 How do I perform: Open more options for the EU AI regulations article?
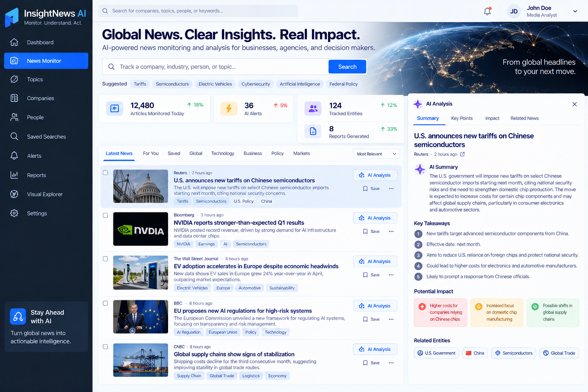click(x=391, y=319)
